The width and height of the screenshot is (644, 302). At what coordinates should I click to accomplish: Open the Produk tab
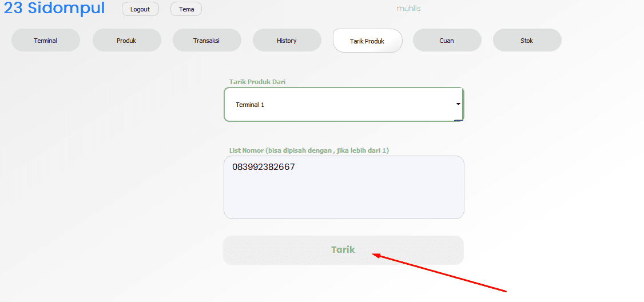pos(126,41)
